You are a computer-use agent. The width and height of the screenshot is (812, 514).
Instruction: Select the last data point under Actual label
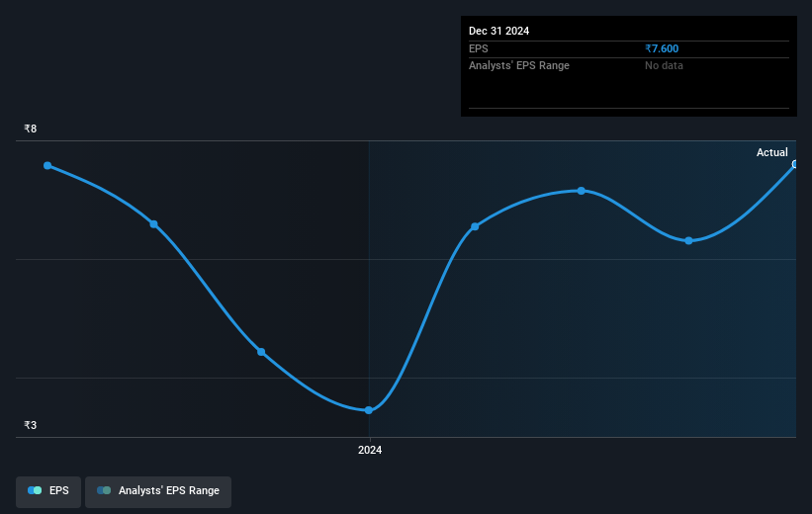tap(795, 164)
